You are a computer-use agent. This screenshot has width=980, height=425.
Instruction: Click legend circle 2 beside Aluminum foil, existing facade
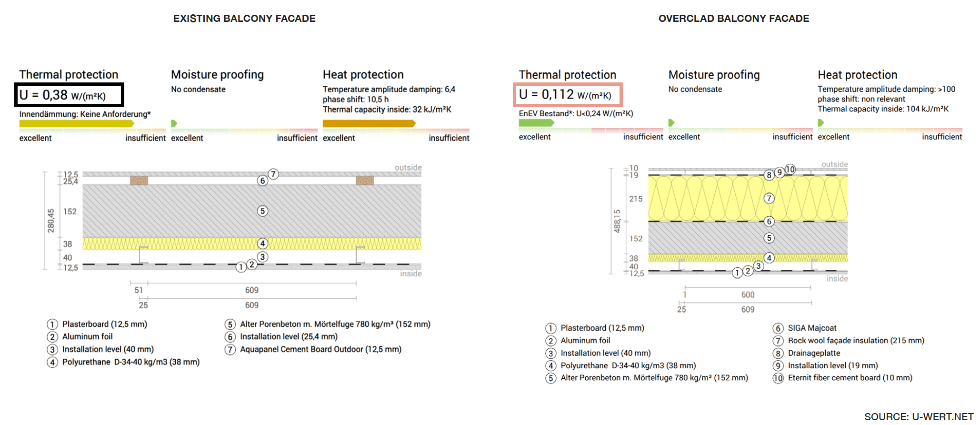coord(52,337)
